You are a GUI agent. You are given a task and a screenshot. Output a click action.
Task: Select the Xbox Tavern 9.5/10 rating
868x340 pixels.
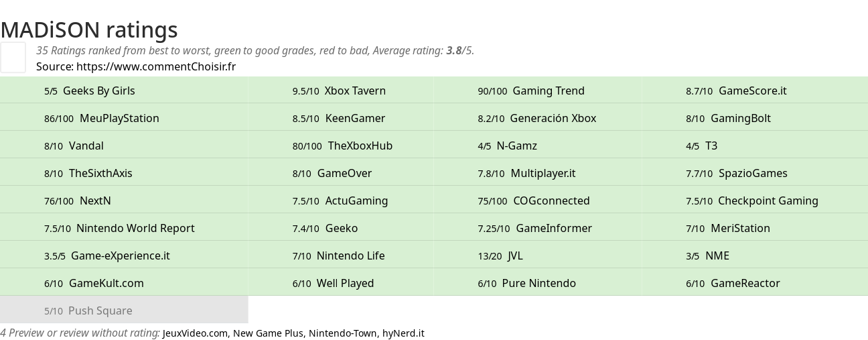pos(340,91)
